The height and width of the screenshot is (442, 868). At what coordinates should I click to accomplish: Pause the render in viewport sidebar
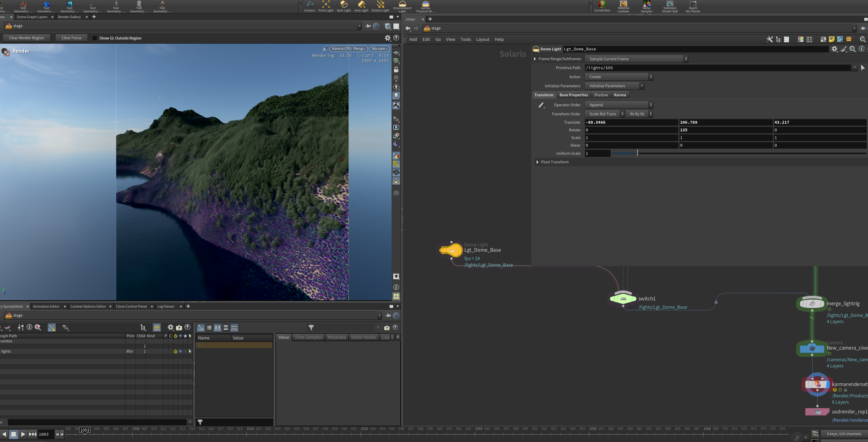[x=396, y=127]
